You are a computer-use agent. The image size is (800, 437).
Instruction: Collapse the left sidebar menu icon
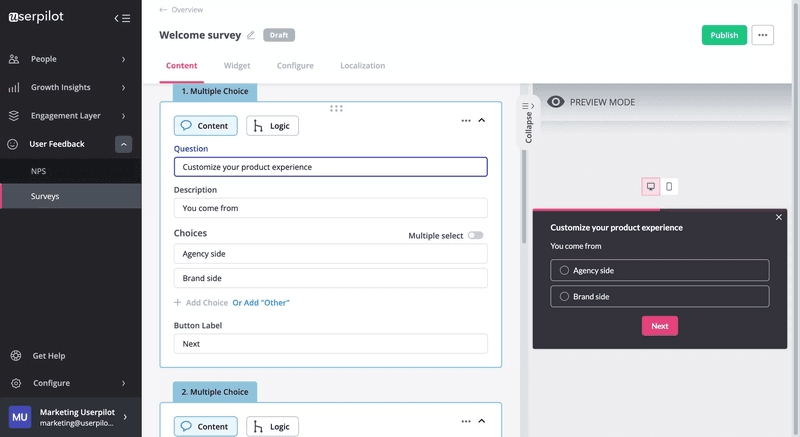click(122, 18)
